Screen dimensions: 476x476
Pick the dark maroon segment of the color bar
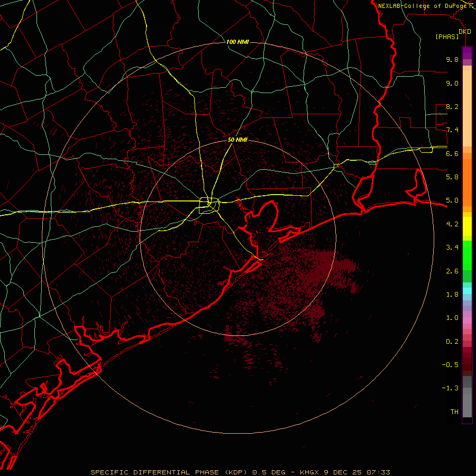467,361
